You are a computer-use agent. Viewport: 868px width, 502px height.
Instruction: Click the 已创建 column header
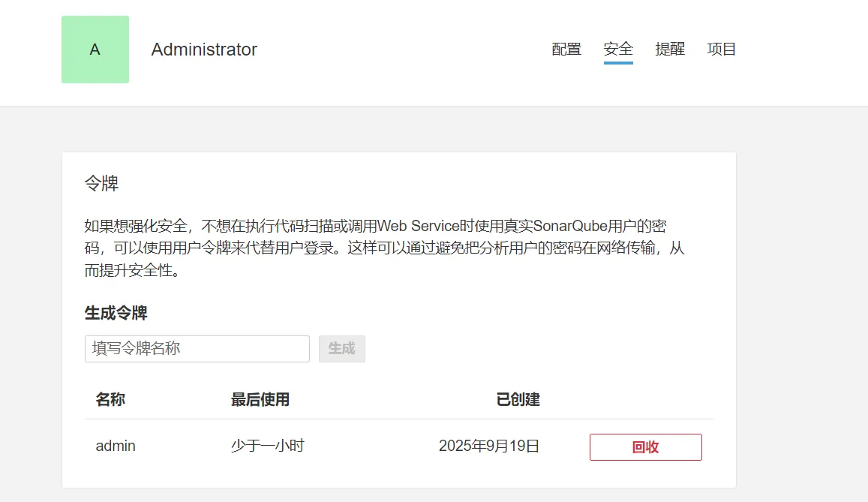(x=518, y=399)
